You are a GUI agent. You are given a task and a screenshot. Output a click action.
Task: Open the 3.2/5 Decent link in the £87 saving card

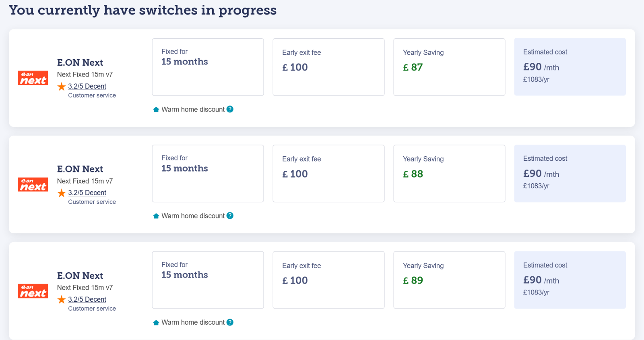[x=87, y=86]
